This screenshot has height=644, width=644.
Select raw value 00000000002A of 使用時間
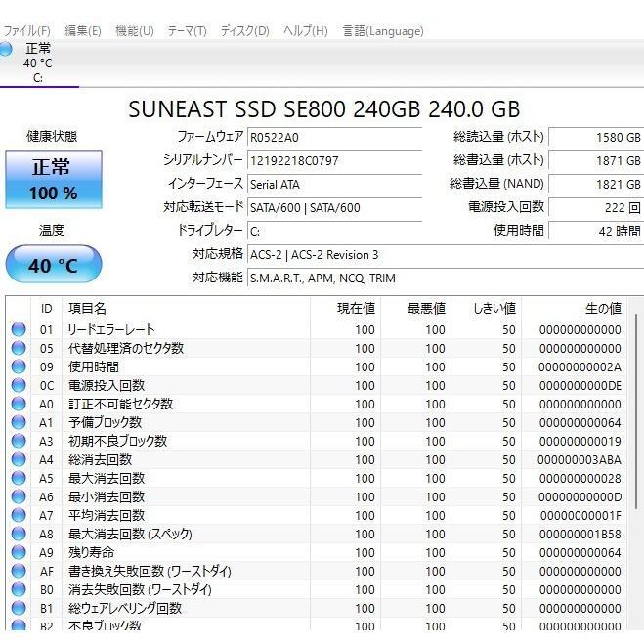point(580,366)
